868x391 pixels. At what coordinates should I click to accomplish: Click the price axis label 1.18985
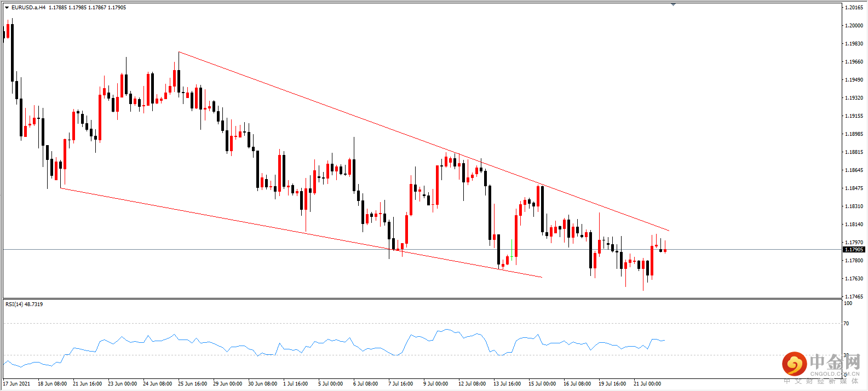854,134
